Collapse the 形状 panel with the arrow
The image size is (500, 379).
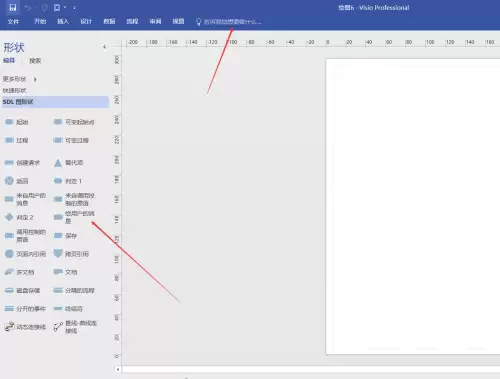click(x=104, y=47)
